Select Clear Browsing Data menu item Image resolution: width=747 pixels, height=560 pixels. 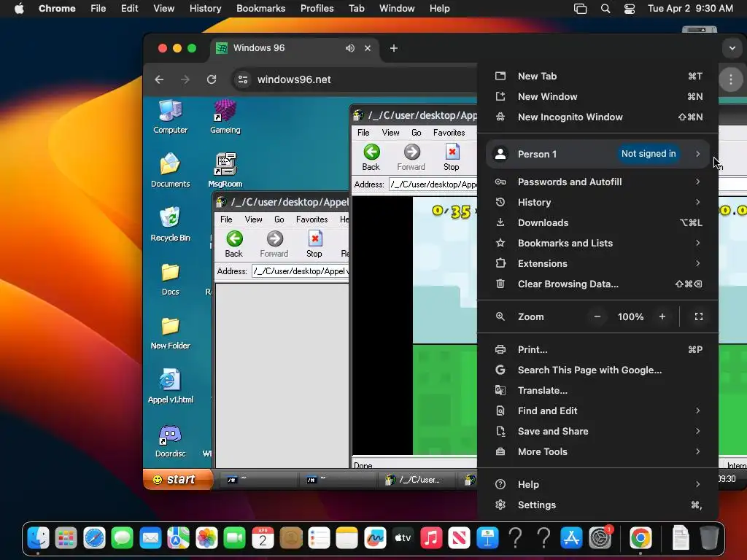click(597, 284)
